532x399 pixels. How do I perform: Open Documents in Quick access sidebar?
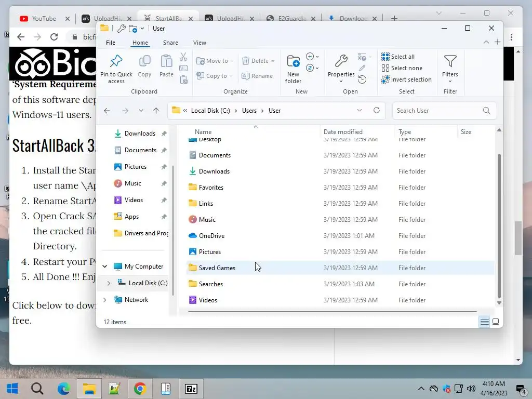pyautogui.click(x=140, y=150)
